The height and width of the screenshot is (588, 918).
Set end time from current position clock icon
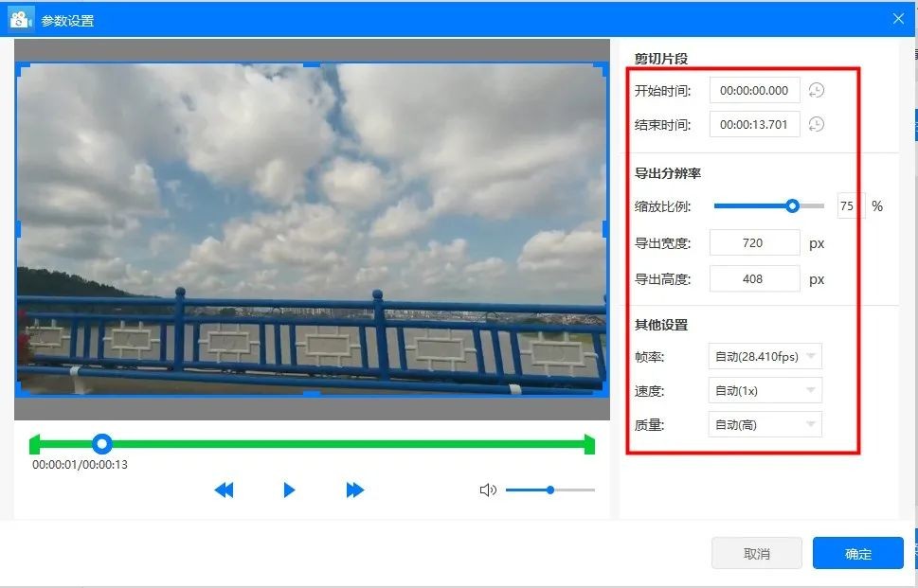(816, 124)
